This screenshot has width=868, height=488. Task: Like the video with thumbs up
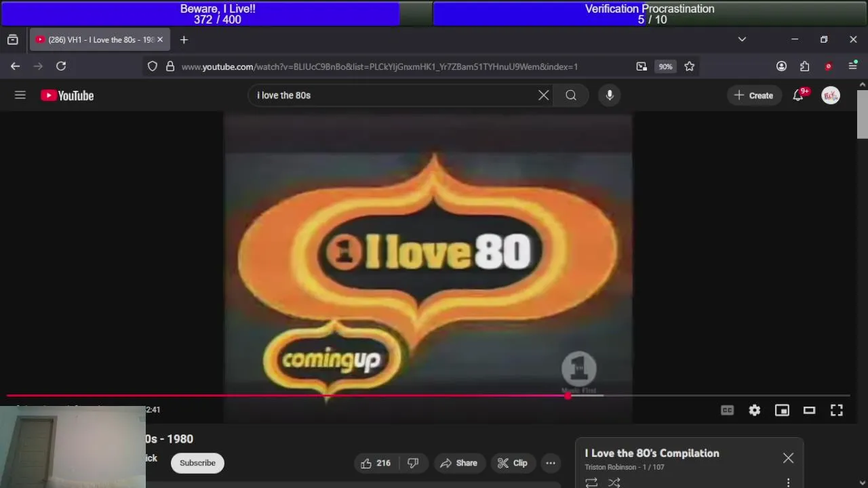(x=375, y=463)
